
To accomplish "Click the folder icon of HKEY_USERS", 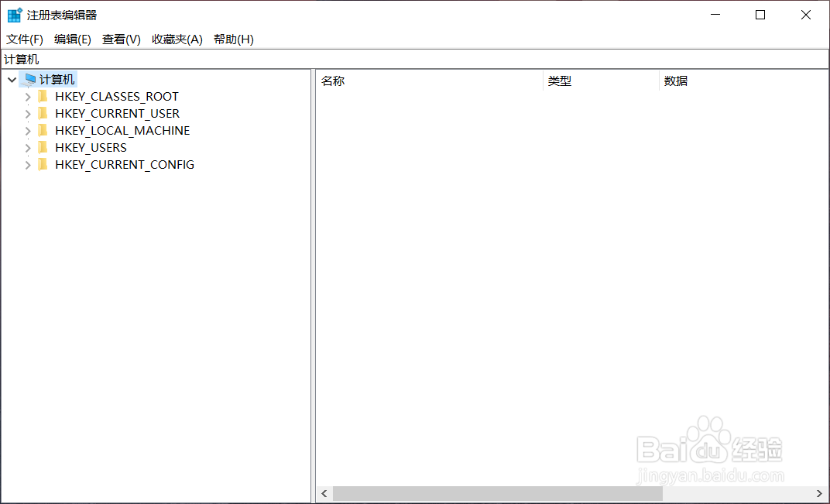I will pos(43,147).
